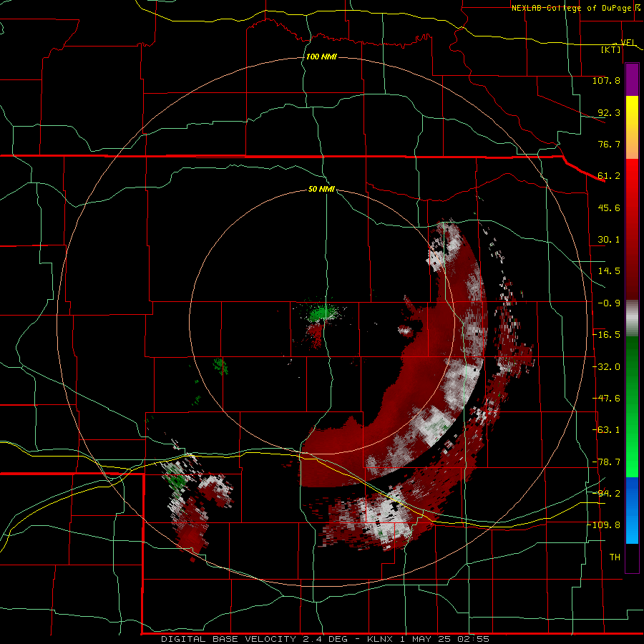644x644 pixels.
Task: Click the DIGITAL BASE VELOCITY caption text
Action: pyautogui.click(x=325, y=639)
